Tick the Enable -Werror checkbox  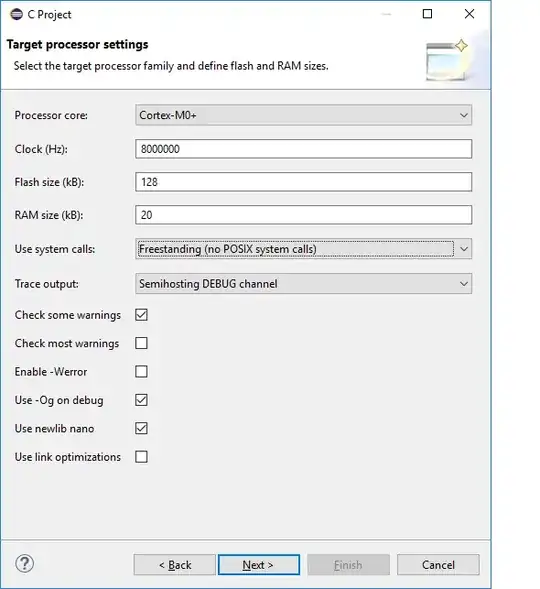pyautogui.click(x=141, y=372)
